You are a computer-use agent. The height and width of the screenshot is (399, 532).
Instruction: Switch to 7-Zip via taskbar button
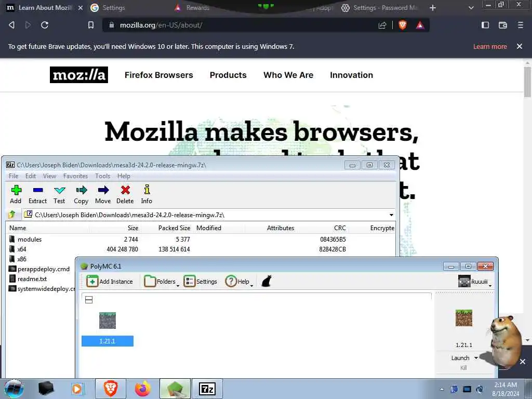(207, 389)
